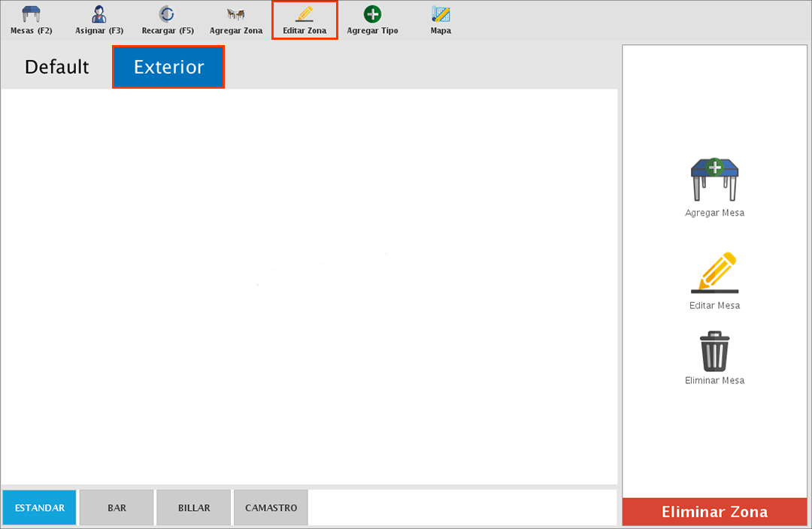Click the blank strip right of CAMASTRO
The height and width of the screenshot is (529, 812).
click(462, 508)
